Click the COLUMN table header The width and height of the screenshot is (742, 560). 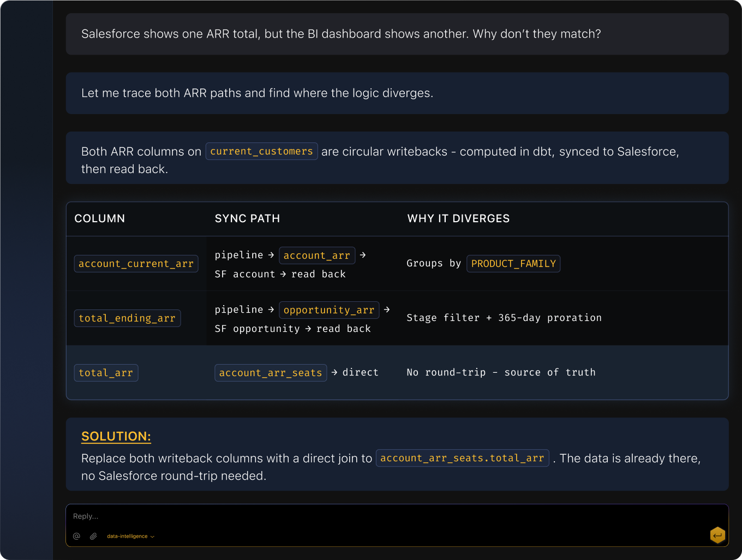click(x=99, y=218)
